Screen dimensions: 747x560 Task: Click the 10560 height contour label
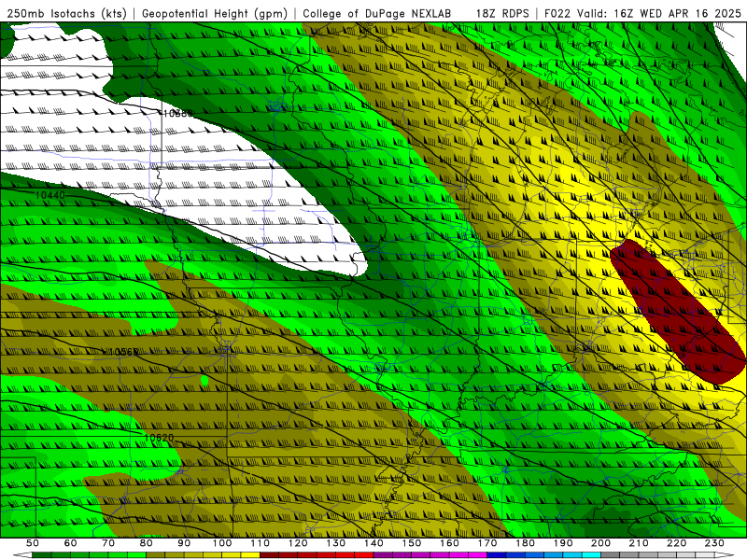point(124,352)
